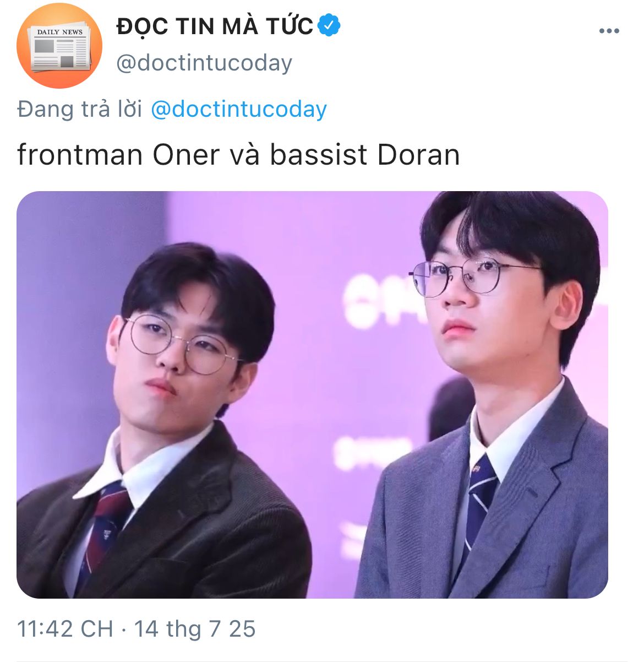Click the date '14 thg 7 25'
The width and height of the screenshot is (644, 662).
coord(195,629)
